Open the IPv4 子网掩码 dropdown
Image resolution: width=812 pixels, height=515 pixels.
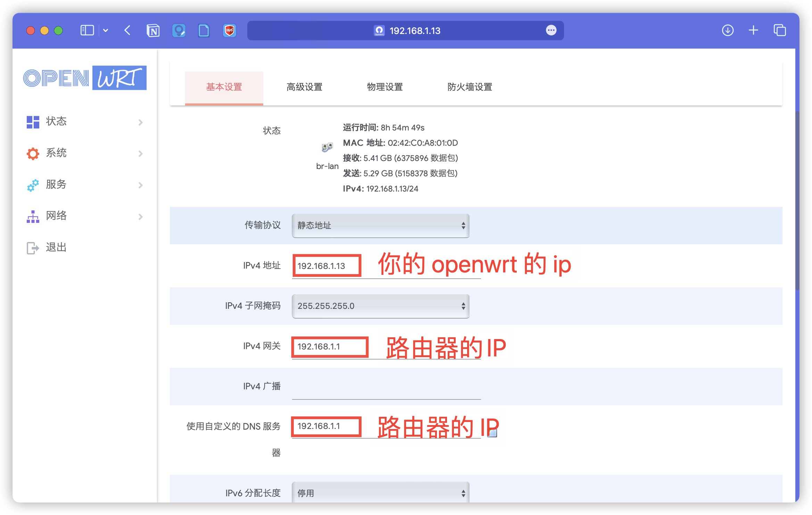pyautogui.click(x=381, y=306)
